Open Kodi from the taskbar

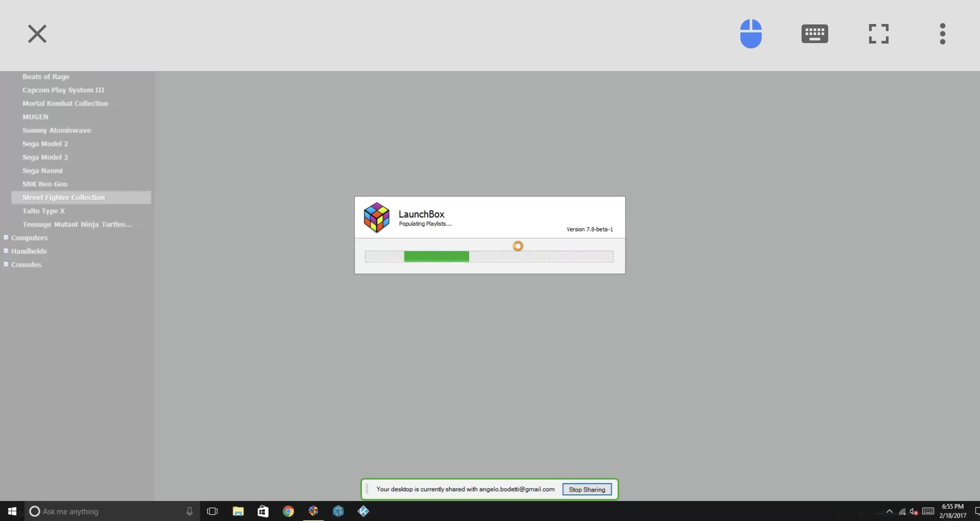pos(363,511)
